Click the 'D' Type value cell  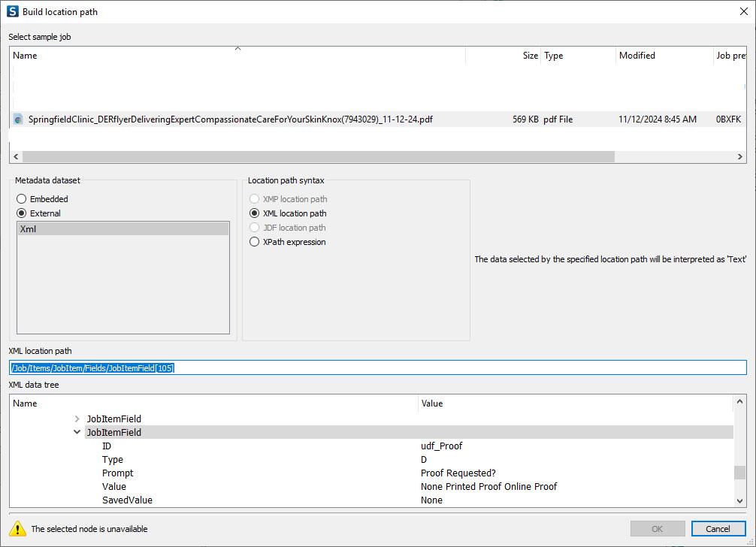click(423, 459)
